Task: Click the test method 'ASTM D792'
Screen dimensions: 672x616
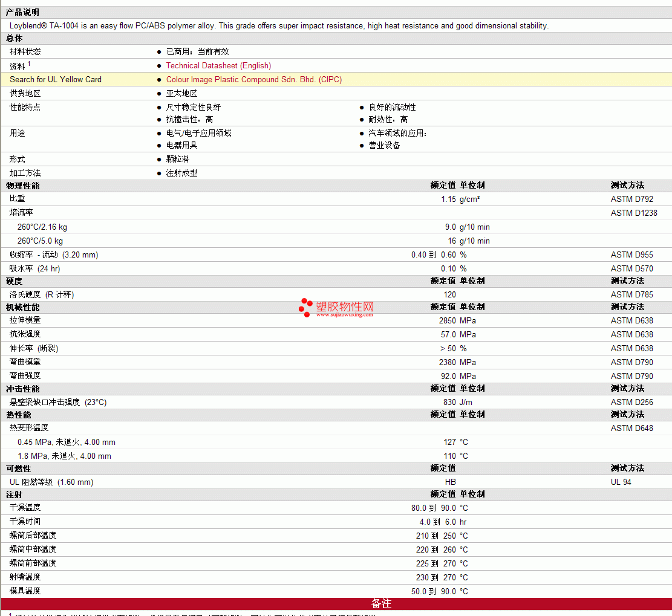Action: click(x=632, y=199)
